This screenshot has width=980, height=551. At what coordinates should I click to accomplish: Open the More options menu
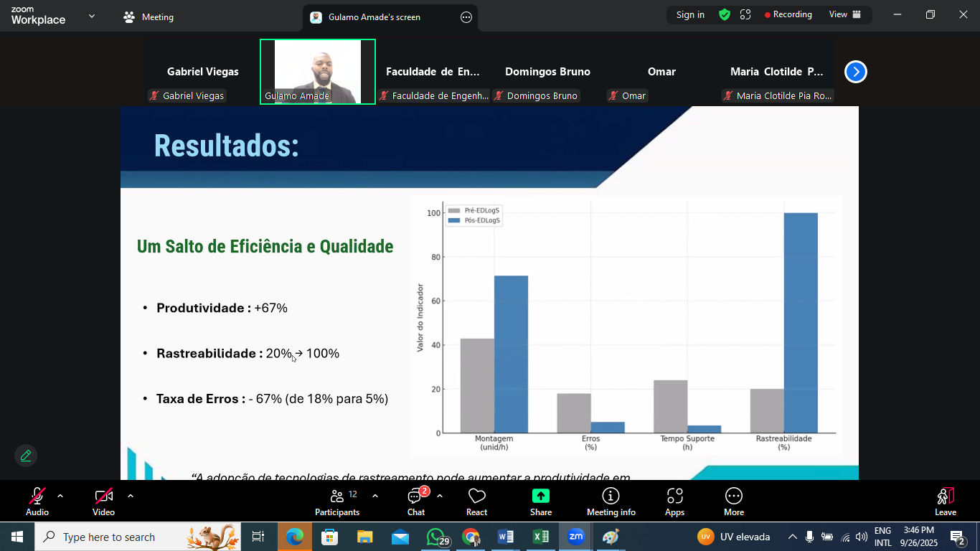(x=733, y=501)
